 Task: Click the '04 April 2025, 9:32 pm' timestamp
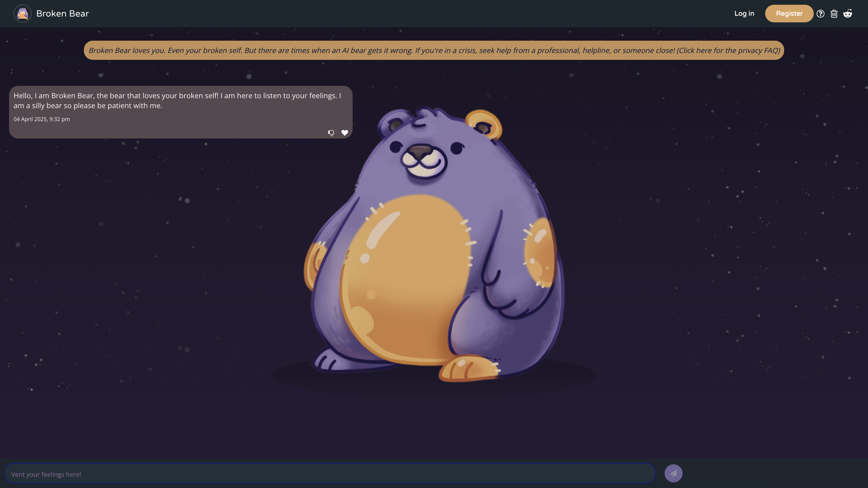42,119
